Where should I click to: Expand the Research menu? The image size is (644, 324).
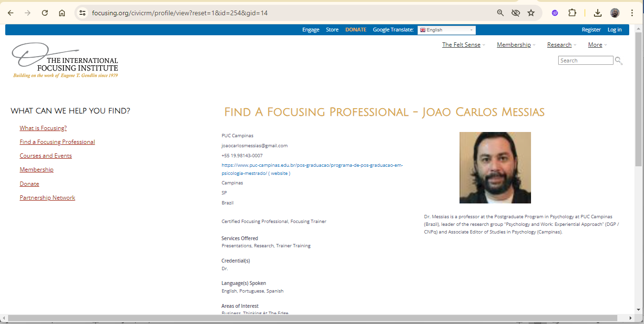pos(562,45)
